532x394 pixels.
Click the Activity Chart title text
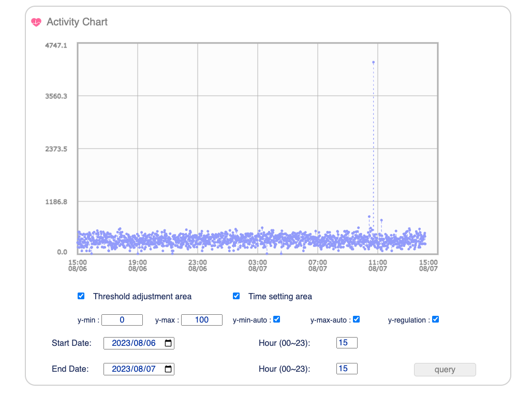[x=77, y=22]
